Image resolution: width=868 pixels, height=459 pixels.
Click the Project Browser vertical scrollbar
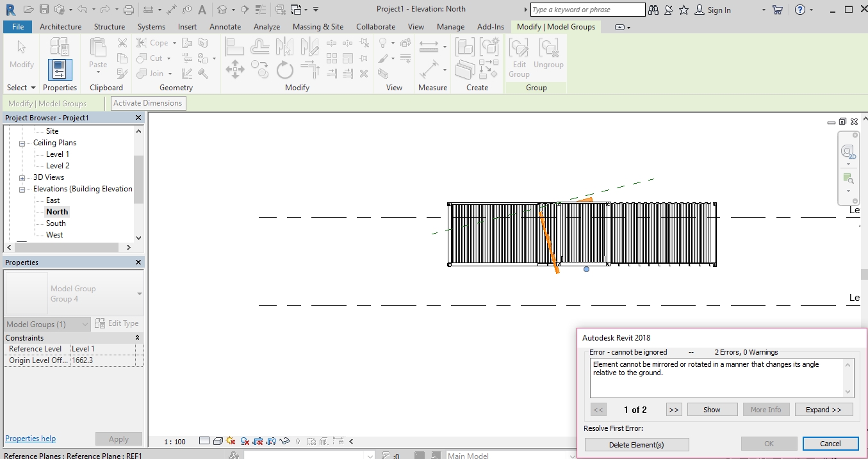coord(138,179)
